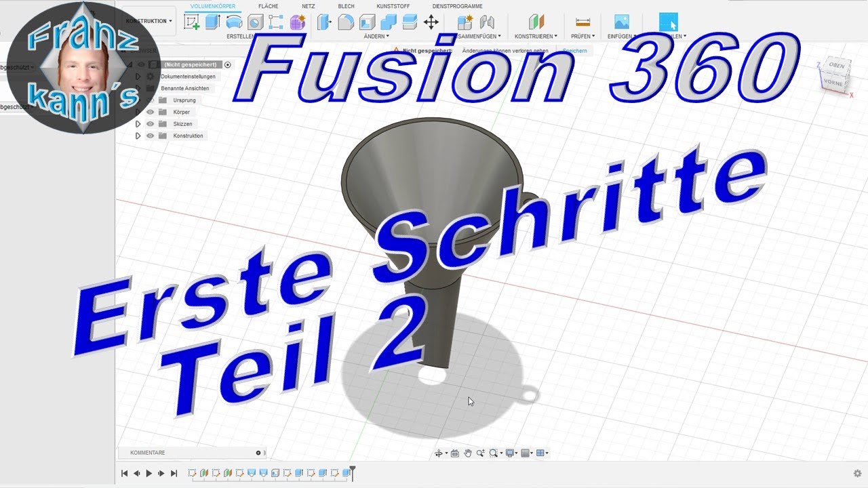Click the Measure icon under Prüfen
The image size is (868, 488).
coord(583,22)
